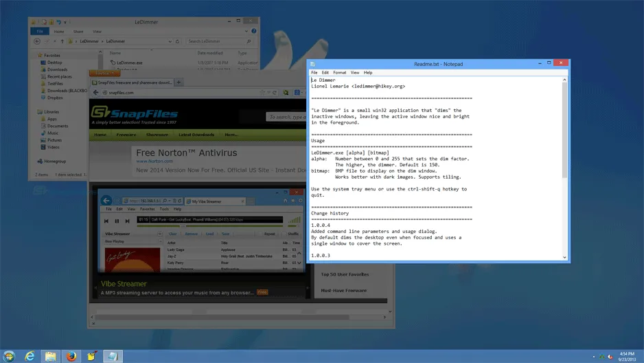This screenshot has height=363, width=644.
Task: Open a new tab in Firefox
Action: click(179, 82)
